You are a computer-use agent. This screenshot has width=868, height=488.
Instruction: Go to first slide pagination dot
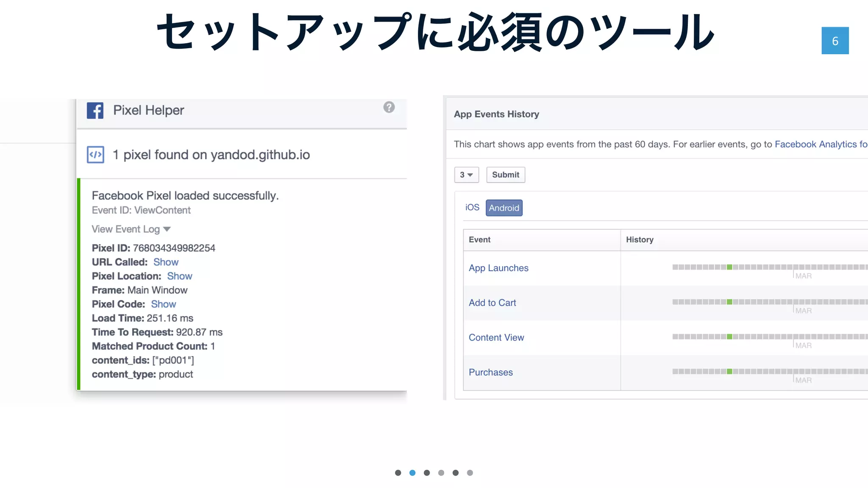click(398, 473)
